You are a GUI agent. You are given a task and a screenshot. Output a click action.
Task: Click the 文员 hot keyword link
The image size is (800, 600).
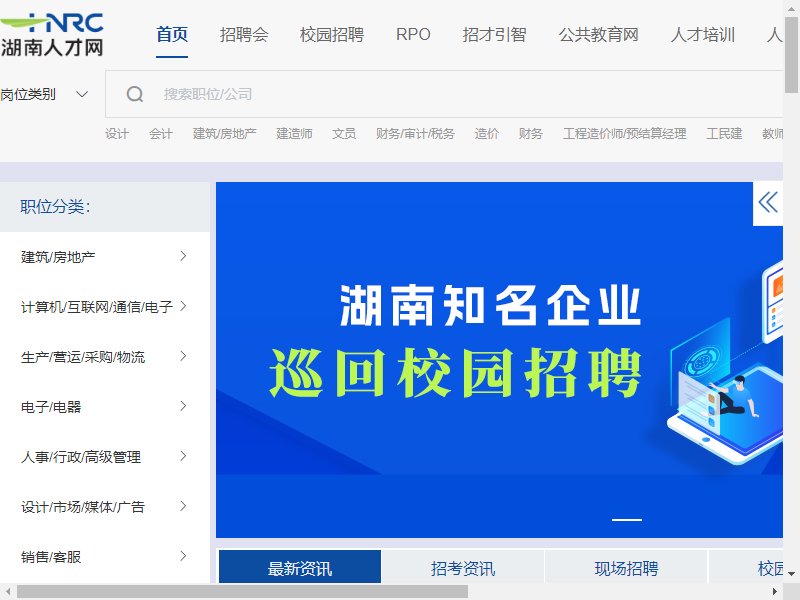click(344, 134)
